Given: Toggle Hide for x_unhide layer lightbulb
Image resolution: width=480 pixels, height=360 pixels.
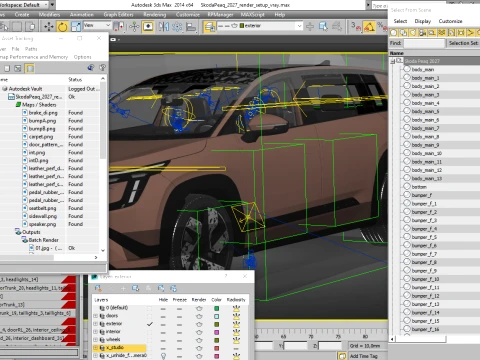Looking at the screenshot, I should tap(163, 356).
